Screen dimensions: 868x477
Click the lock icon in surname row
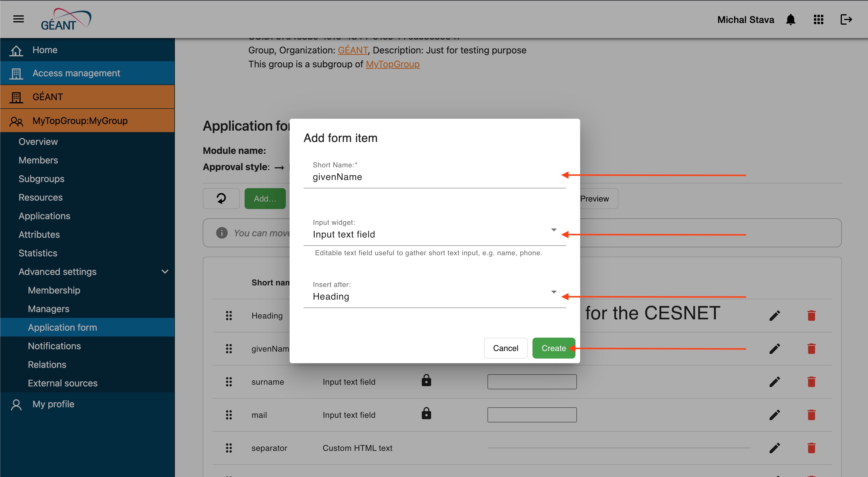(x=426, y=380)
